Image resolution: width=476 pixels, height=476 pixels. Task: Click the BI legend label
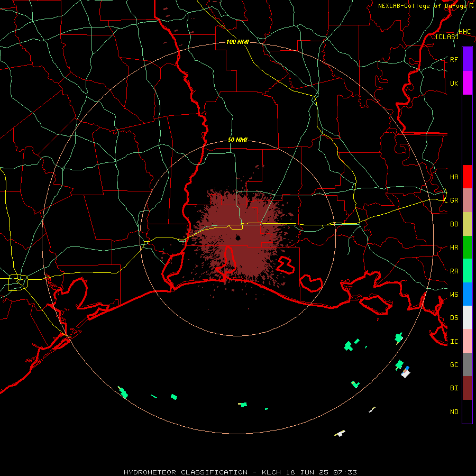(454, 388)
